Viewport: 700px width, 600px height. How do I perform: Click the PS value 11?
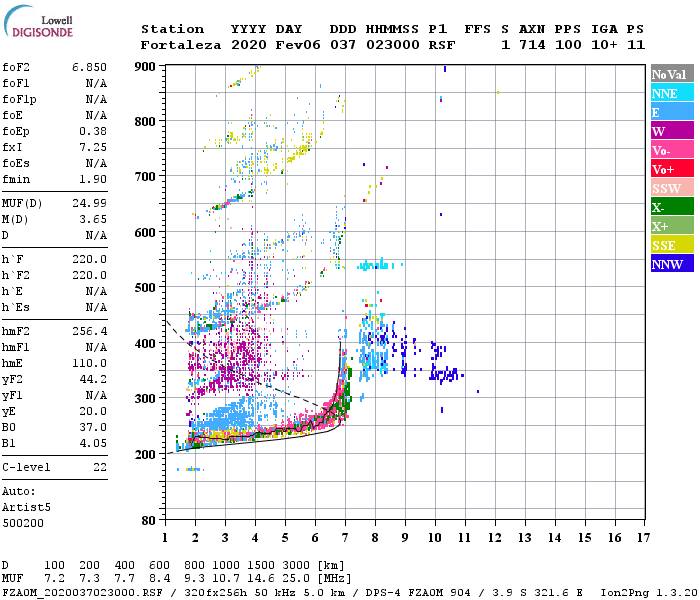coord(636,45)
